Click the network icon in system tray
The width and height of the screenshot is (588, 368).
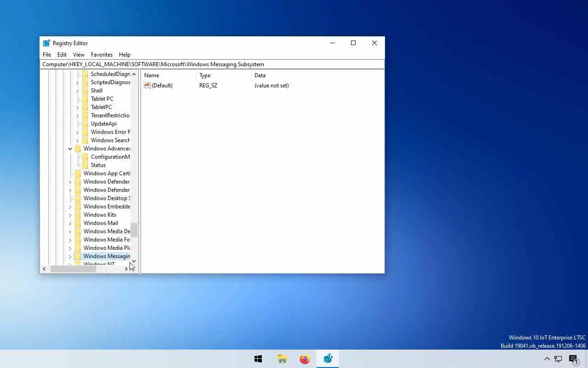point(558,359)
